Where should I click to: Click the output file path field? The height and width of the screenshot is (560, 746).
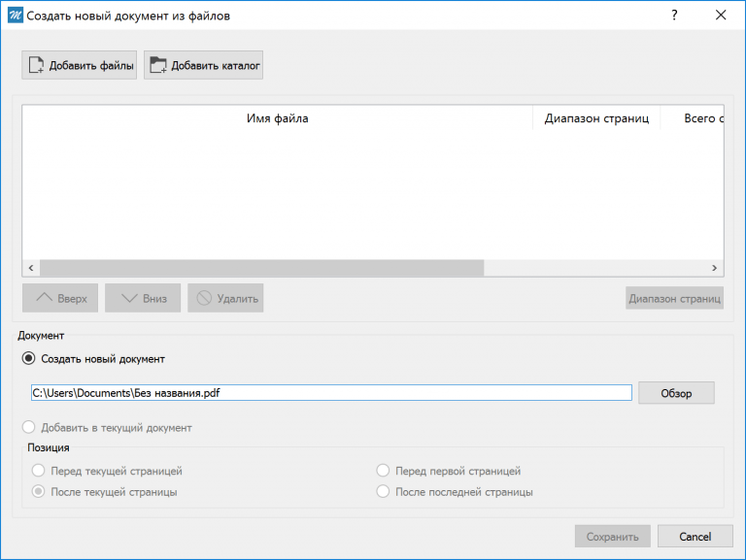(331, 393)
